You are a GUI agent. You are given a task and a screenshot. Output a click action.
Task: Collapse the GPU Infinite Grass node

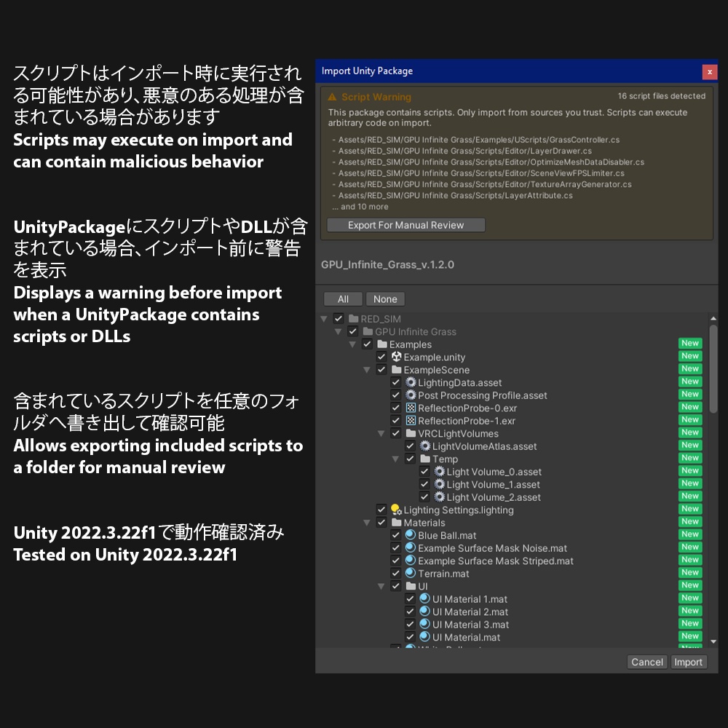[x=339, y=331]
